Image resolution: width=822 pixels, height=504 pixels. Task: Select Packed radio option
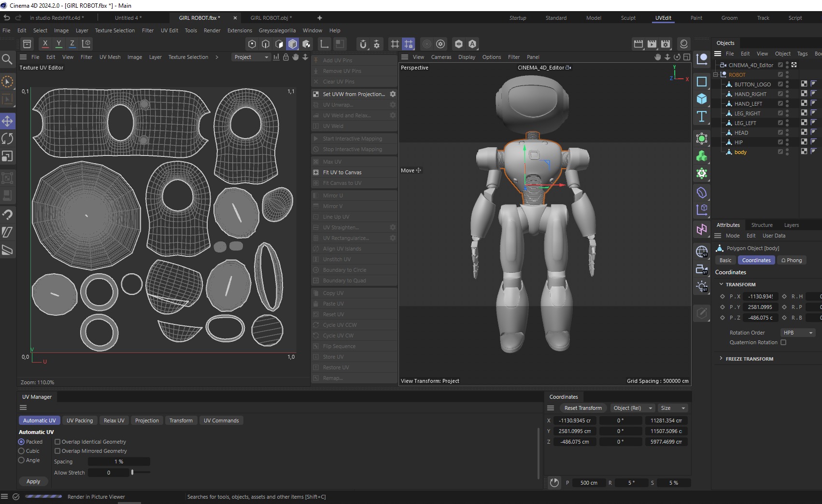point(21,442)
